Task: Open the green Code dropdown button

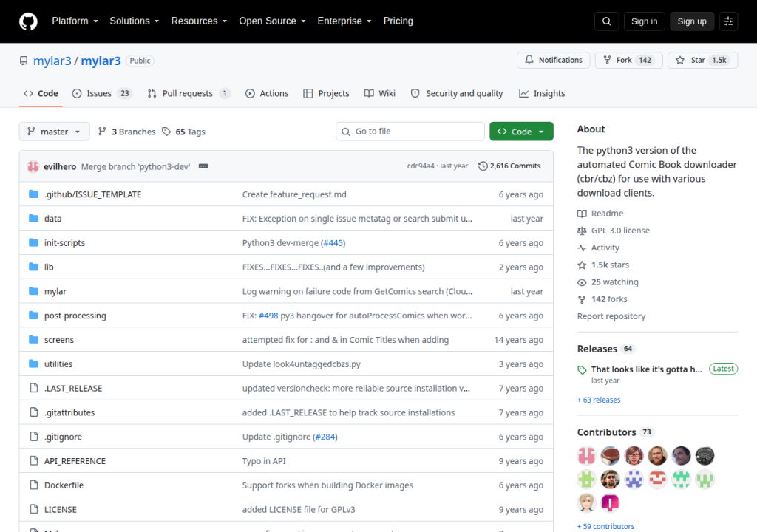Action: coord(521,132)
